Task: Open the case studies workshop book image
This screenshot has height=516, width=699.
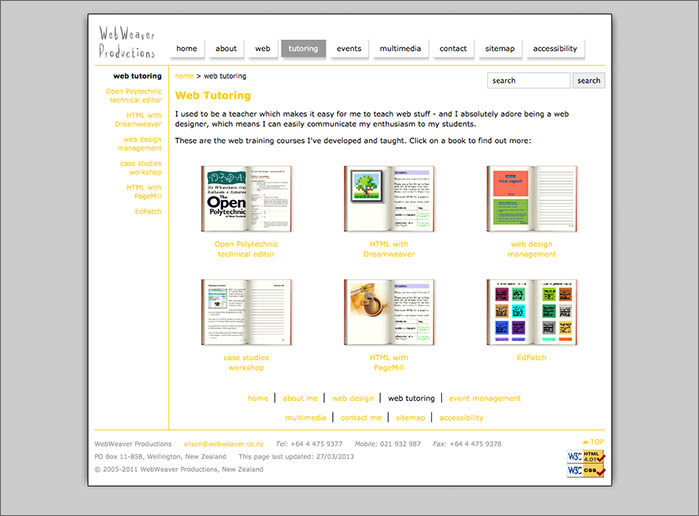Action: click(246, 312)
